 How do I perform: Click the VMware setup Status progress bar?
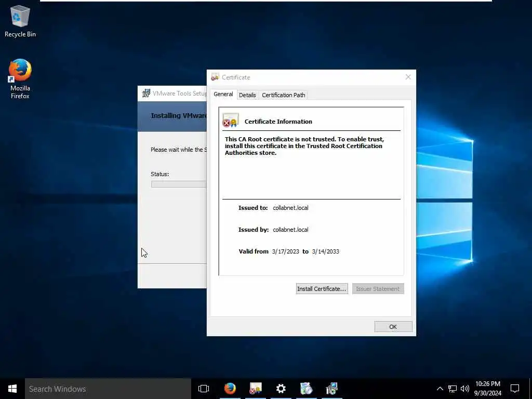[x=179, y=184]
